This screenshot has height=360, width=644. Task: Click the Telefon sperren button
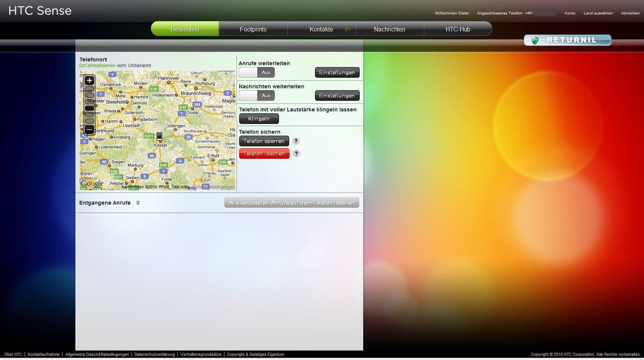[264, 141]
